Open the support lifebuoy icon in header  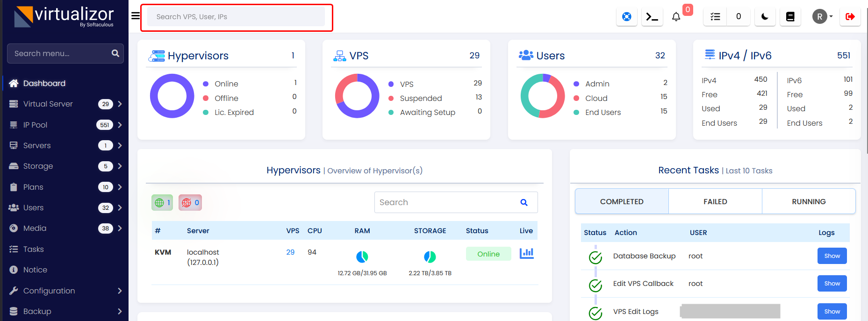pos(626,17)
